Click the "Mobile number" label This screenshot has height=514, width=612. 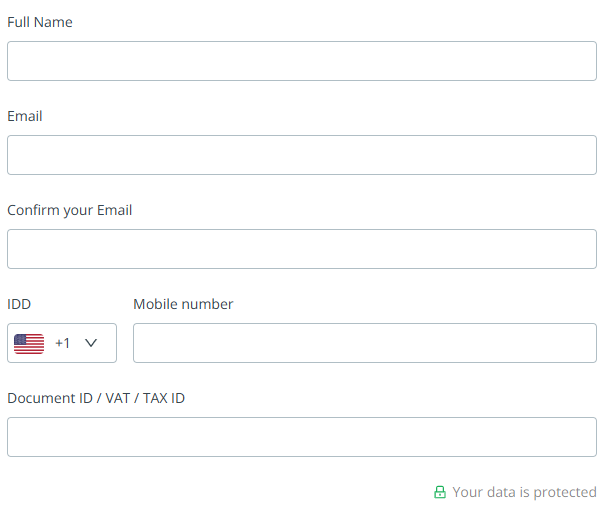(183, 304)
